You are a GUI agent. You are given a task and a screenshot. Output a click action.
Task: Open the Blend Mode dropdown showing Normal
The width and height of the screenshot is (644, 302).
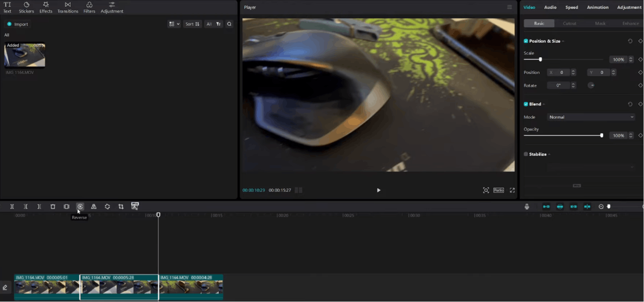(x=591, y=117)
